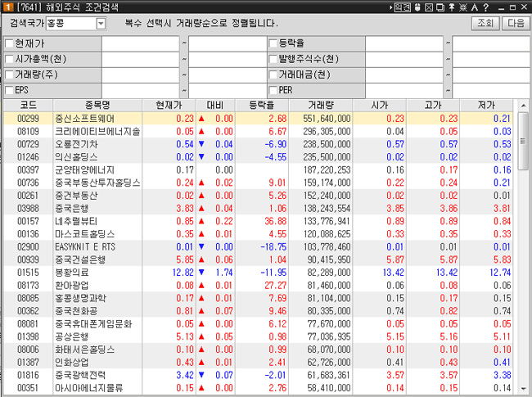Select the 중신소프트웨어 stock row

258,119
